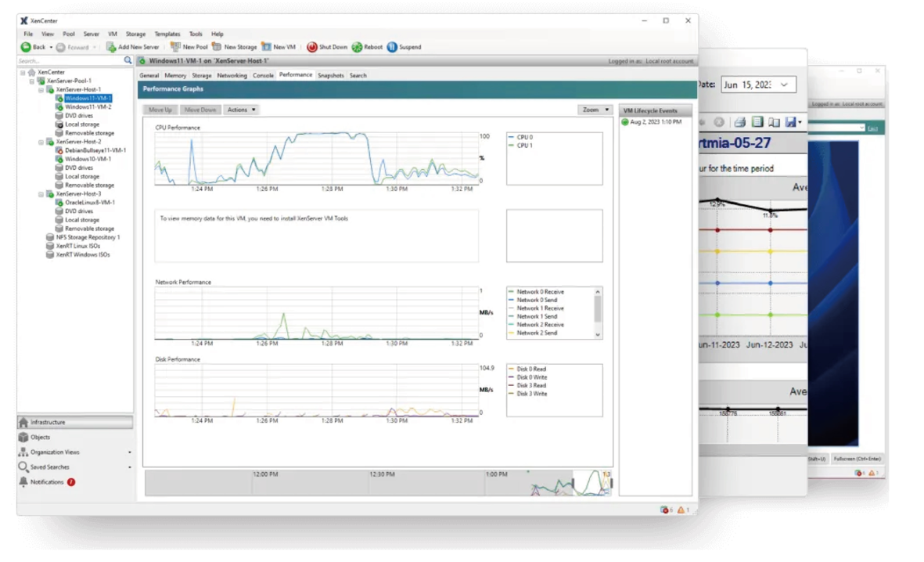Click the Add New Server toolbar icon
This screenshot has height=562, width=924.
click(111, 48)
